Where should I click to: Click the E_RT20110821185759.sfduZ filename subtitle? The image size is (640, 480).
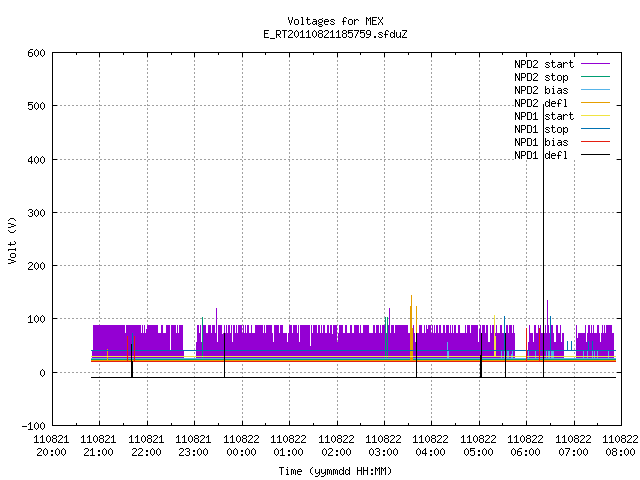pos(335,34)
